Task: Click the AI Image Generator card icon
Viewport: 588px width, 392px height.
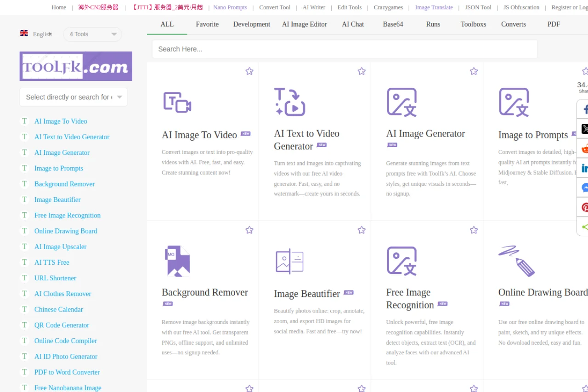Action: (402, 102)
